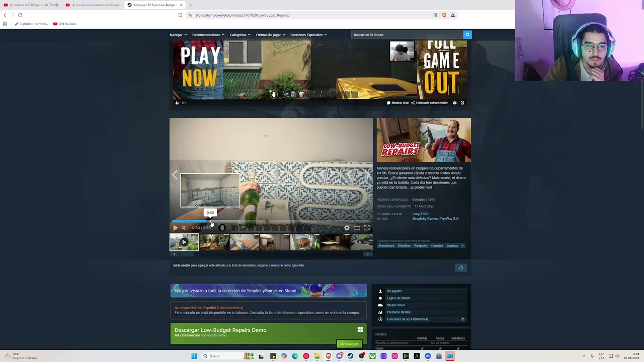This screenshot has height=362, width=644.
Task: Open the SimplicityGames collection banner
Action: coord(269,291)
